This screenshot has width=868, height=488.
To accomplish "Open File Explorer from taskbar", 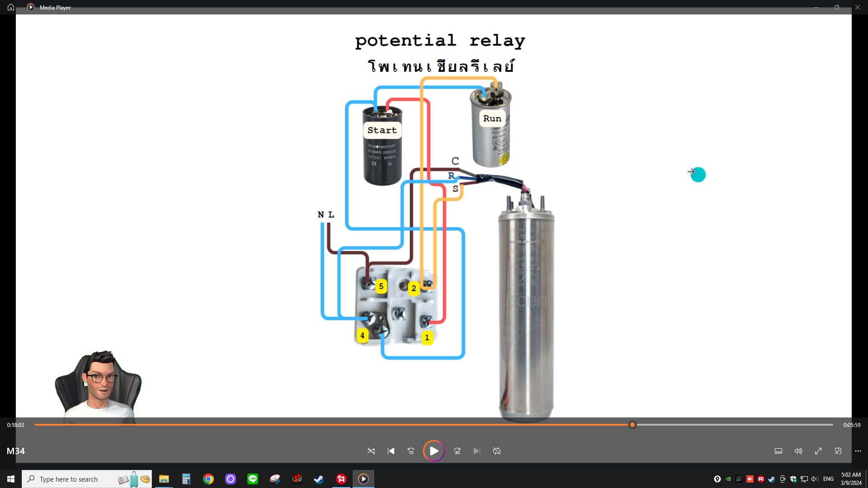I will click(164, 479).
